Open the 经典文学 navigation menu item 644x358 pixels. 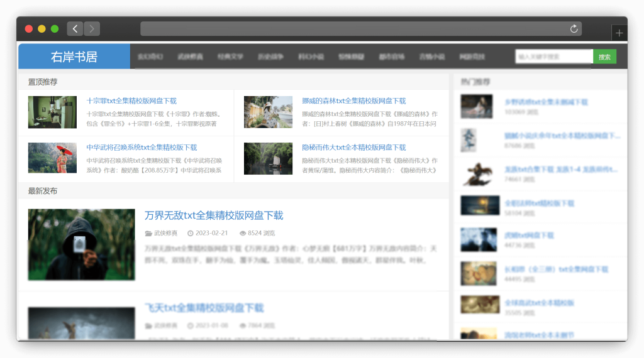click(230, 57)
